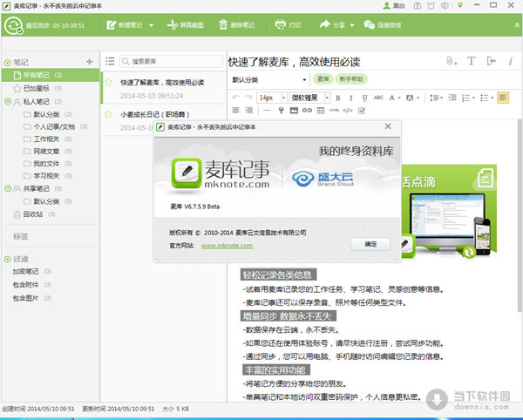Start a screen capture (屏幕截图)
Image resolution: width=523 pixels, height=420 pixels.
pyautogui.click(x=185, y=25)
